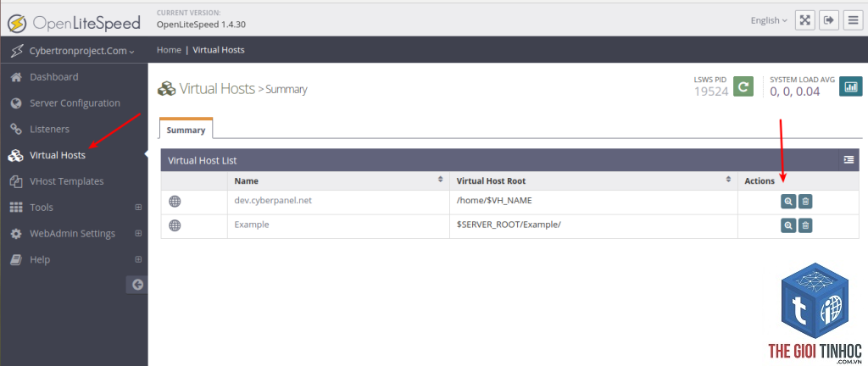
Task: Click WebAdmin Settings in sidebar
Action: pos(73,233)
